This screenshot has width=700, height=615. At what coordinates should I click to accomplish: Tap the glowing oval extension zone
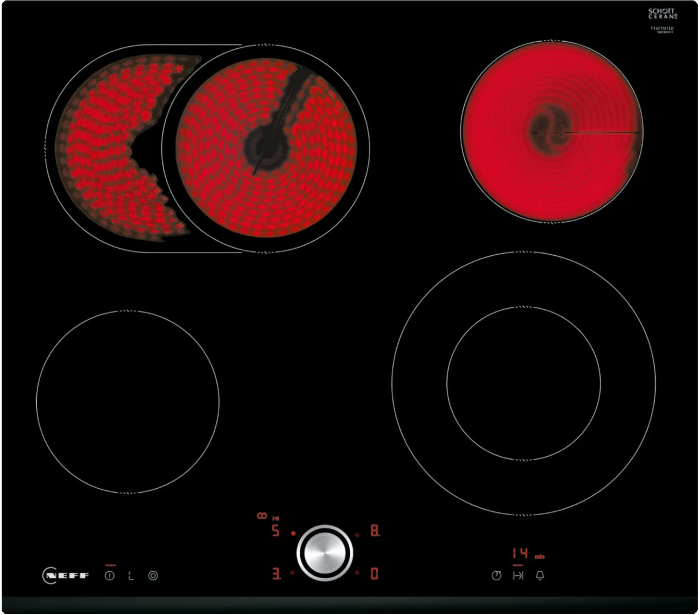103,147
